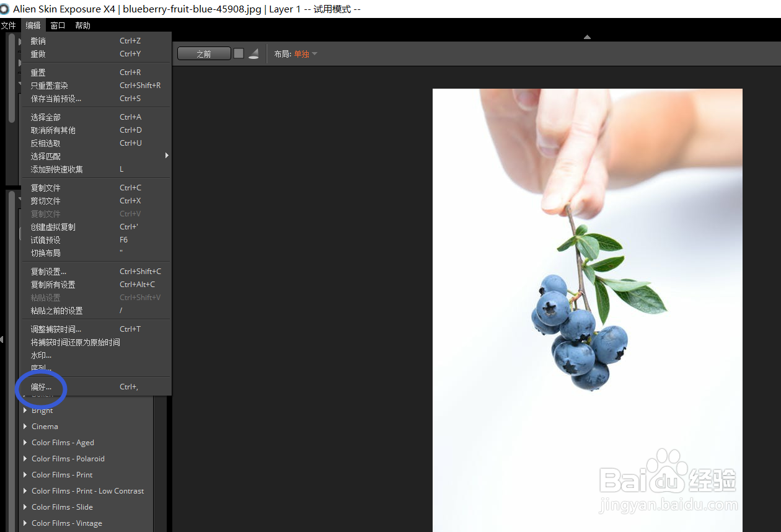Expand the Cinema preset folder
The height and width of the screenshot is (532, 781).
pyautogui.click(x=25, y=427)
